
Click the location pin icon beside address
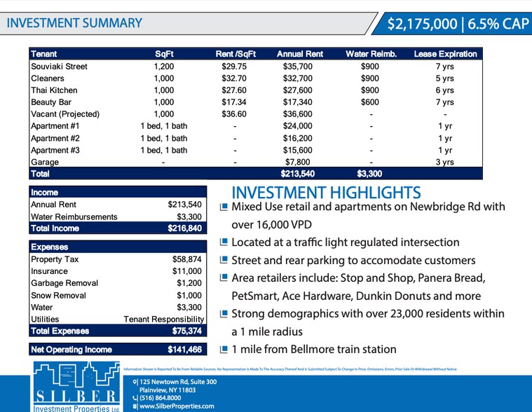point(135,382)
